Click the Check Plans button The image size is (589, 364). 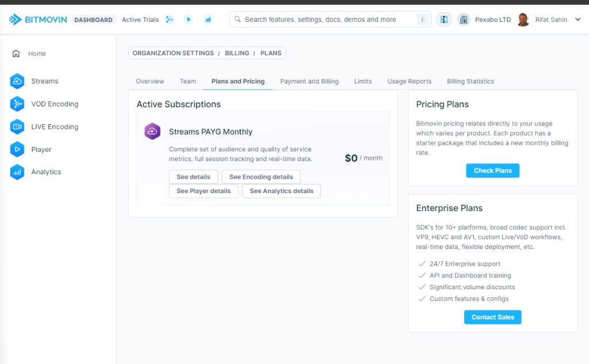[493, 171]
